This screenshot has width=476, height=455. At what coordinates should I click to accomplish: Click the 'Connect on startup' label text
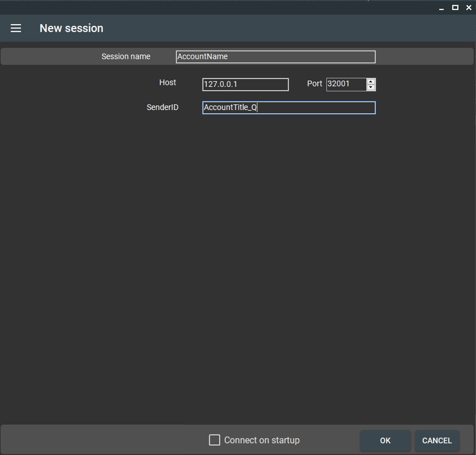point(261,440)
